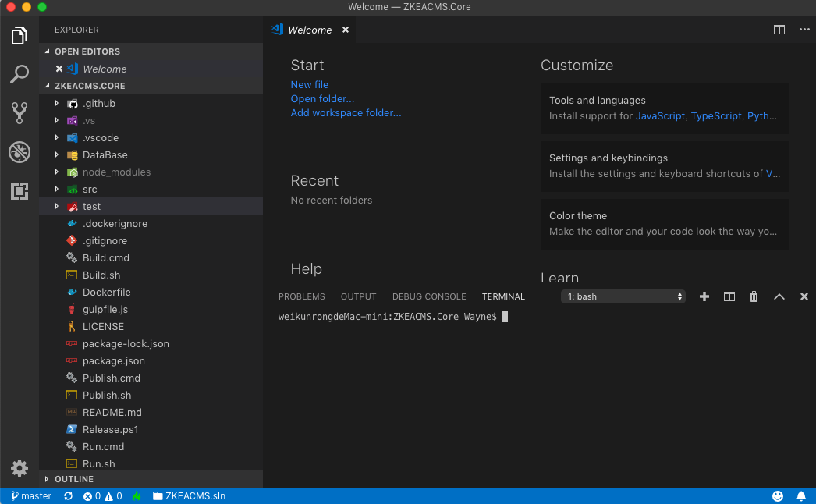Open the LICENSE file

[151, 327]
